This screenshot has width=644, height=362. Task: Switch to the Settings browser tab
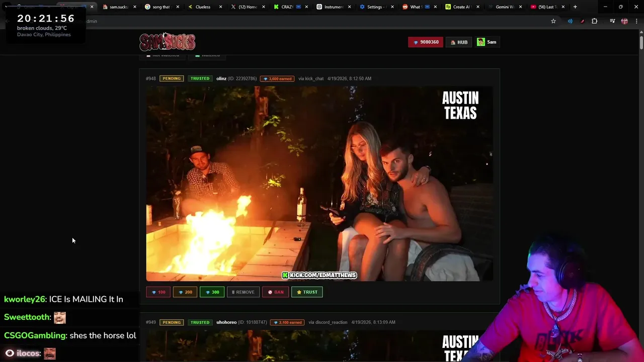pyautogui.click(x=375, y=7)
